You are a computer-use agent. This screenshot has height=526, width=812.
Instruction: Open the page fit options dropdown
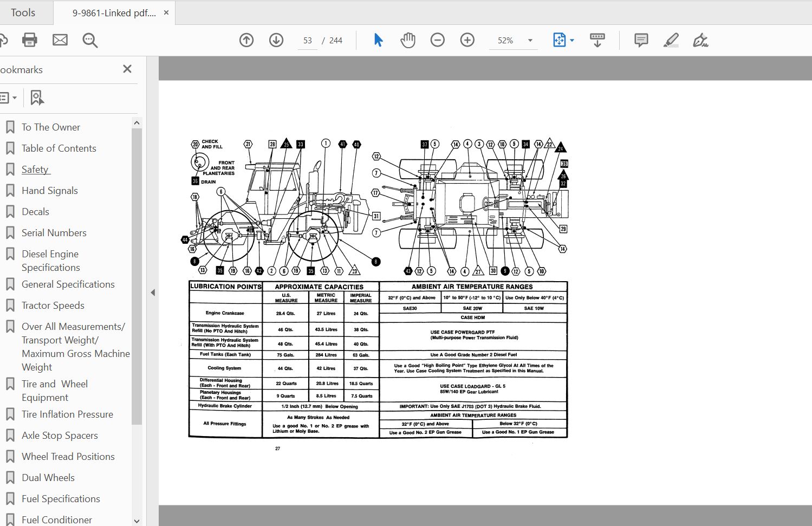pos(572,40)
